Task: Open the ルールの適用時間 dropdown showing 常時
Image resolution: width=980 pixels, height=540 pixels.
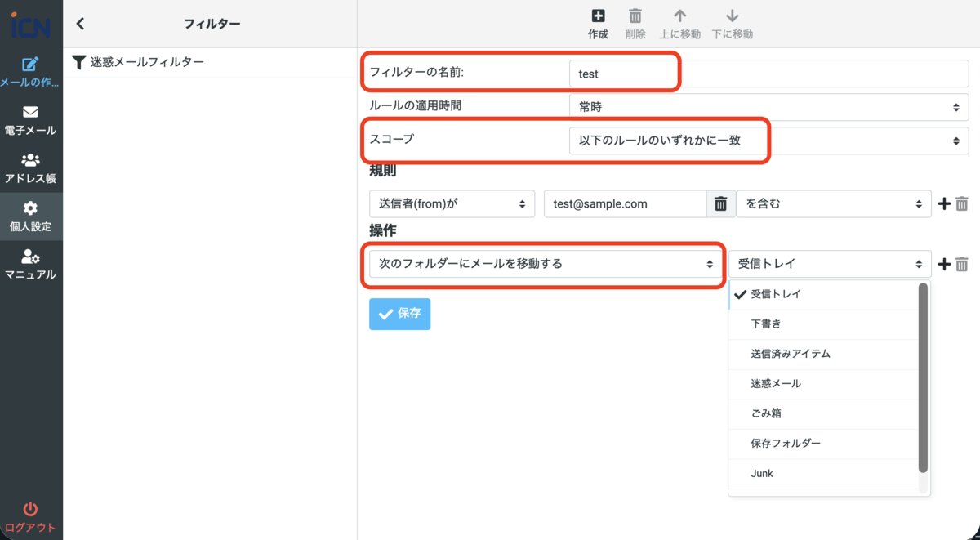Action: pos(768,107)
